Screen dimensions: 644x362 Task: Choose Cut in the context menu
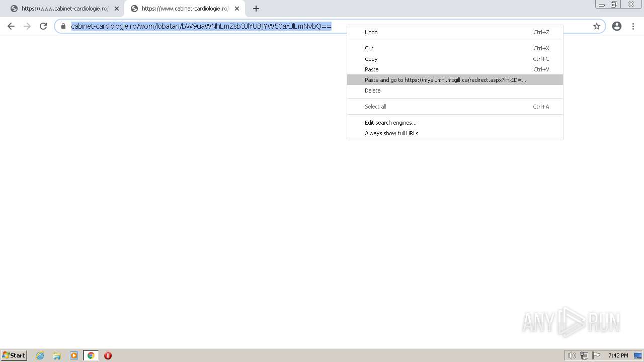click(455, 48)
